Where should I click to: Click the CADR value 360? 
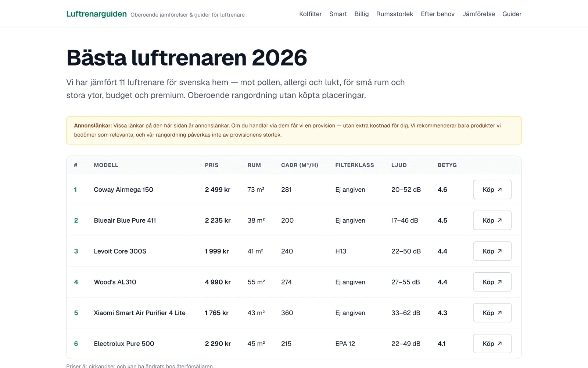point(287,313)
